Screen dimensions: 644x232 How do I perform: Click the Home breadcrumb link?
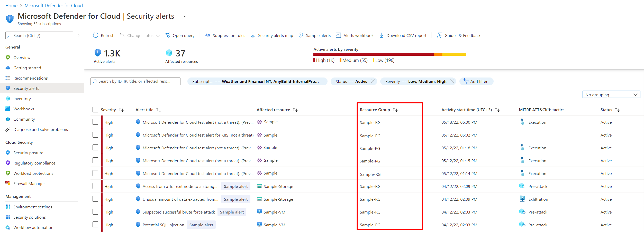click(11, 6)
